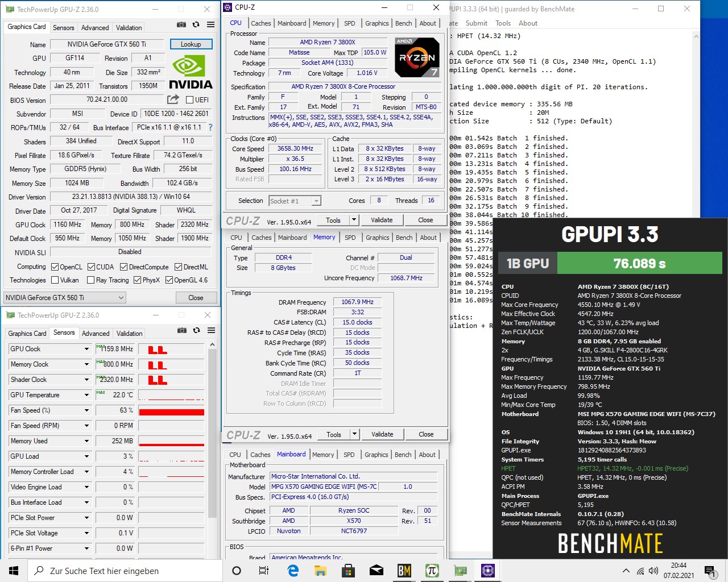Open Microsoft Store from the taskbar
This screenshot has width=728, height=582.
pos(349,571)
